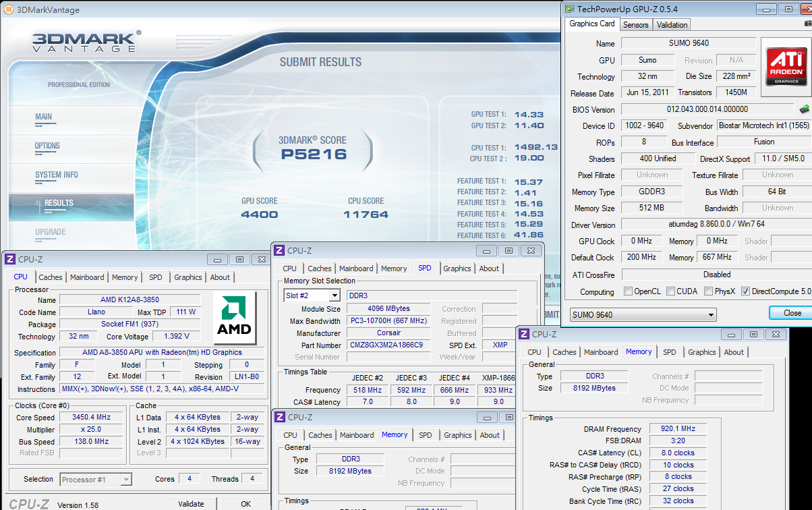812x510 pixels.
Task: Click the Core Voltage value 1.392 V
Action: 177,337
